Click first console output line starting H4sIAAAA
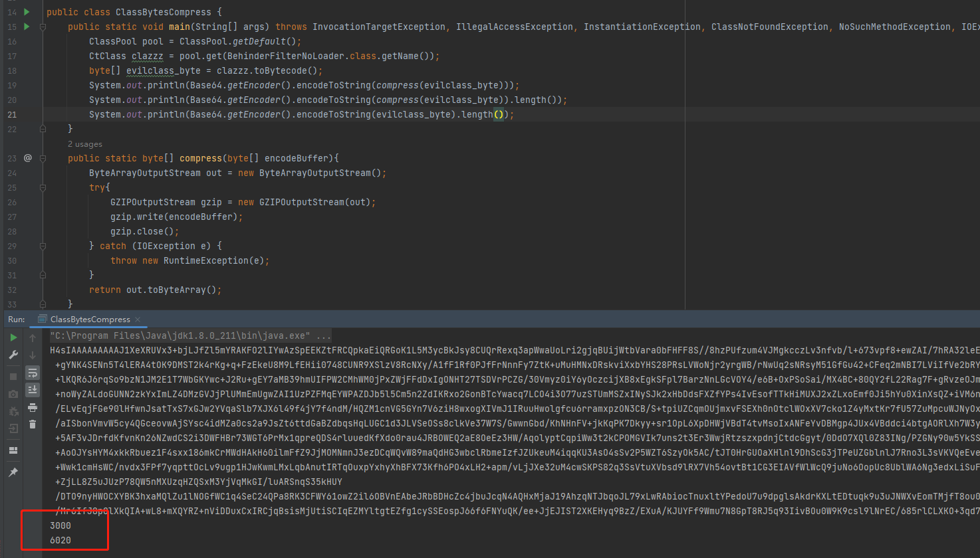 (x=515, y=350)
